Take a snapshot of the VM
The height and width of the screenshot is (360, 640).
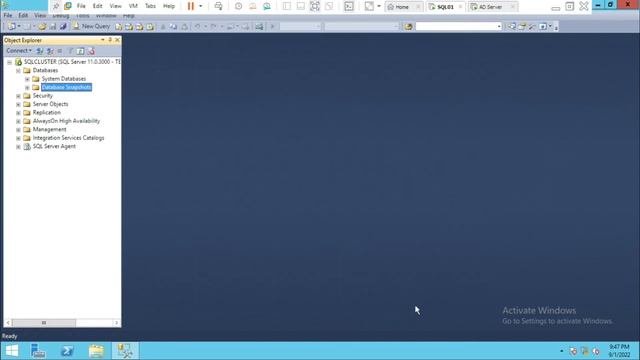click(x=238, y=6)
